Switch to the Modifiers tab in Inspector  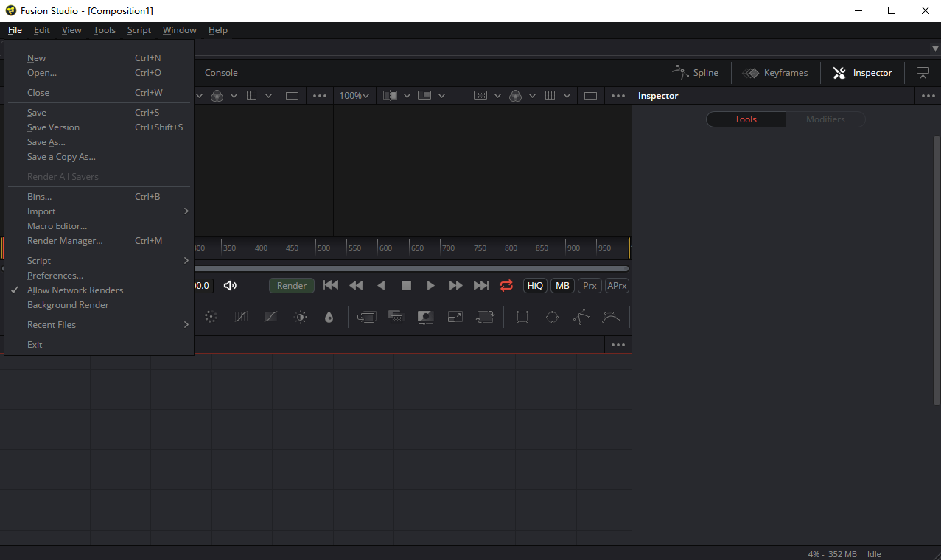825,119
